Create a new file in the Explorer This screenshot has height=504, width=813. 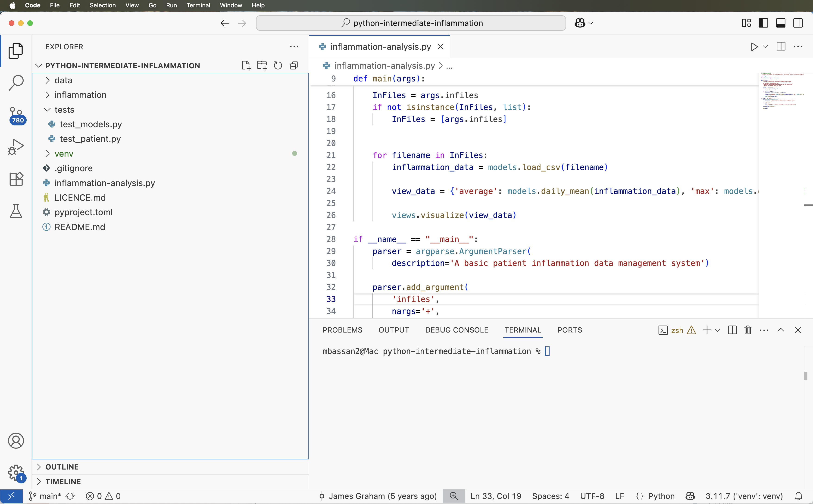pyautogui.click(x=246, y=65)
